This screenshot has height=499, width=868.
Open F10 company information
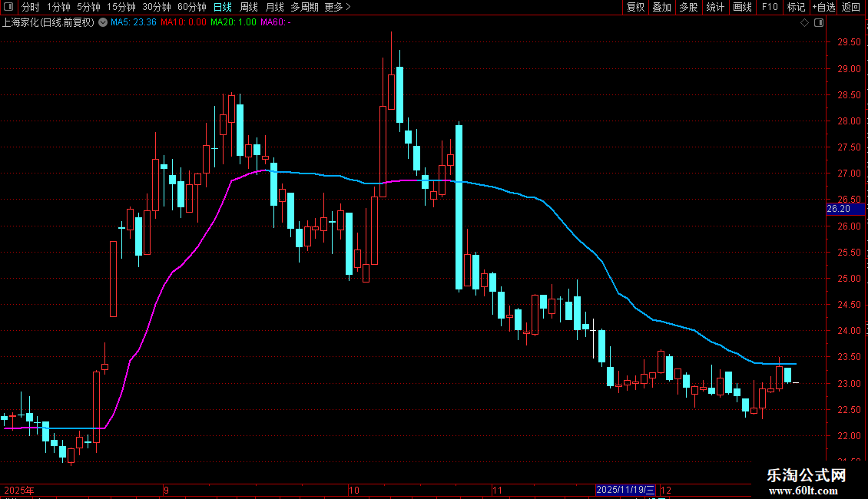click(x=770, y=7)
